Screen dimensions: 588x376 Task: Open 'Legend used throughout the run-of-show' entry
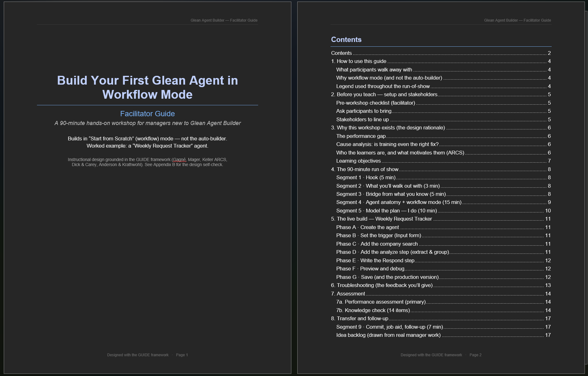tap(443, 86)
